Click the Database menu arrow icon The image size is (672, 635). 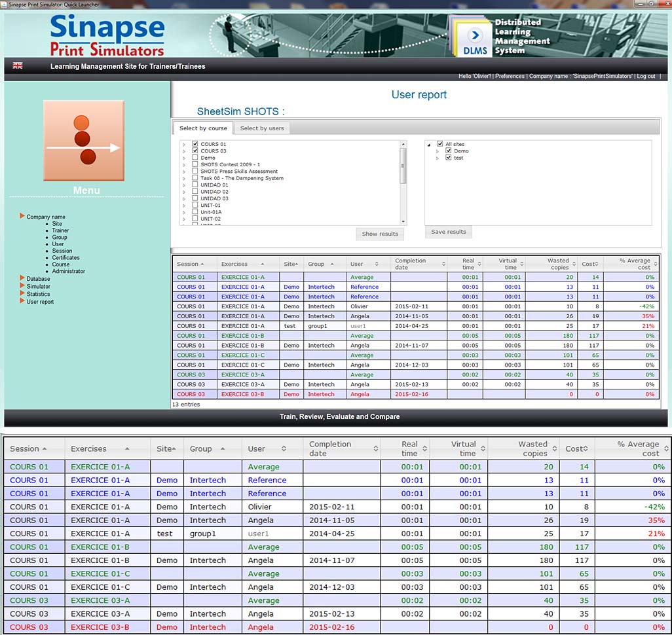tap(22, 278)
